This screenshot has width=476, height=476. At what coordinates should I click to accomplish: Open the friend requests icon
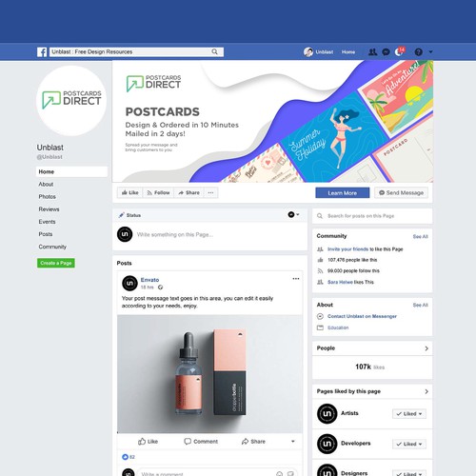[372, 52]
